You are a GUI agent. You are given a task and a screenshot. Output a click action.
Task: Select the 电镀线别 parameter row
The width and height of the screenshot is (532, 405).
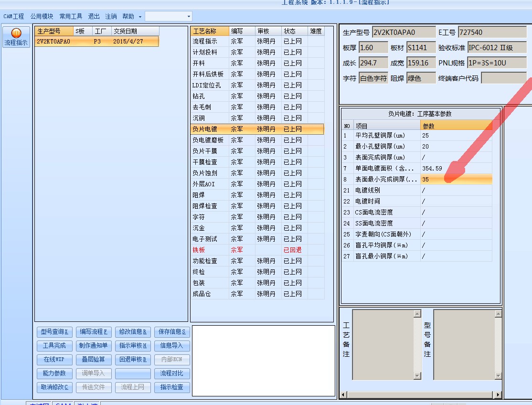[417, 190]
